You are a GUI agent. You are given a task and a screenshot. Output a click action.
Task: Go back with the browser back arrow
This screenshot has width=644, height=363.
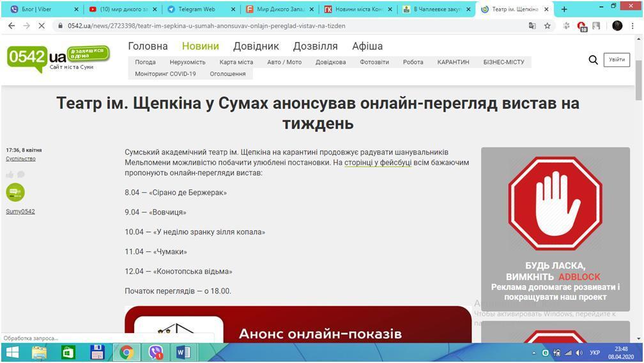pyautogui.click(x=11, y=26)
